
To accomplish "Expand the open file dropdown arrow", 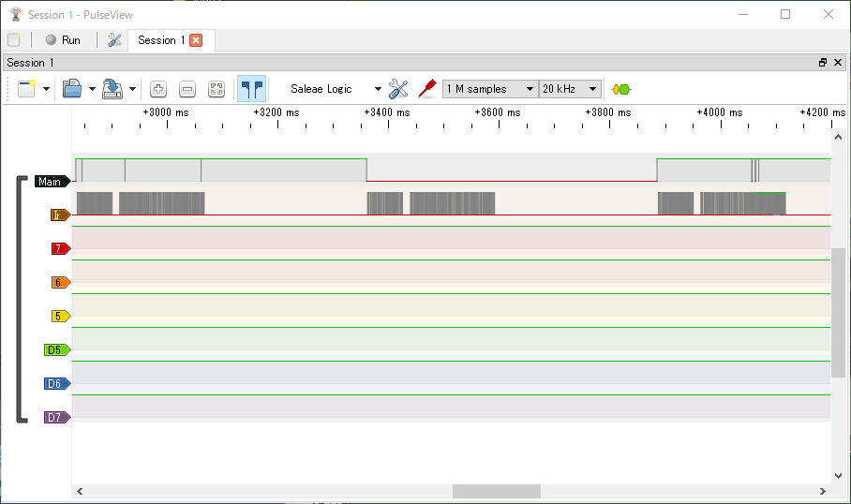I will pos(92,89).
